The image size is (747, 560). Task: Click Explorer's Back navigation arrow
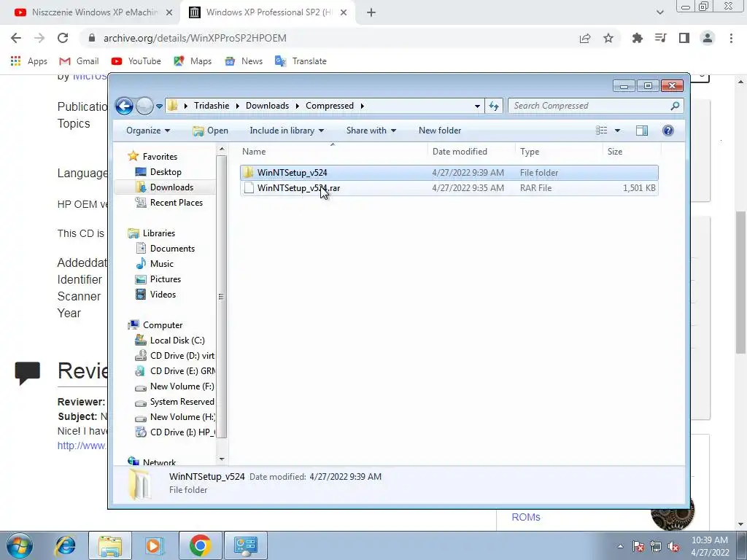124,106
